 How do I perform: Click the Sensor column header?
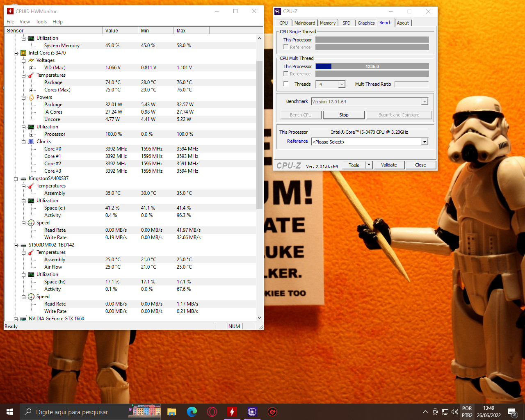coord(53,30)
